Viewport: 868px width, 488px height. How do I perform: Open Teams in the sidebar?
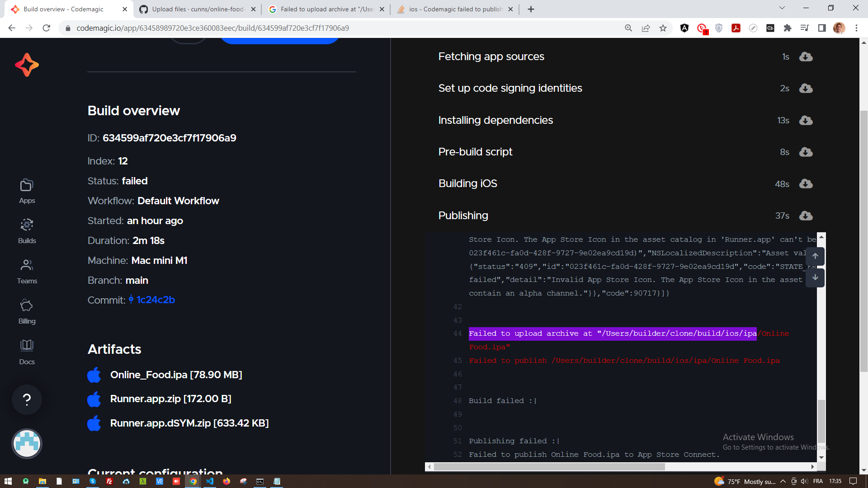[27, 272]
